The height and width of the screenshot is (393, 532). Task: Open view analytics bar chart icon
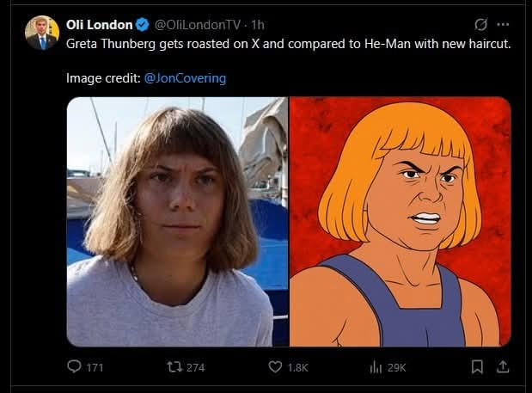(x=376, y=367)
